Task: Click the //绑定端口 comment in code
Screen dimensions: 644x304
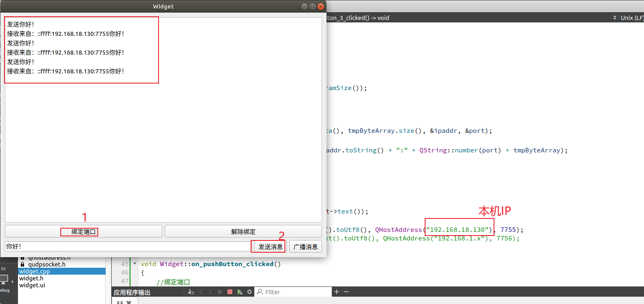Action: tap(173, 282)
